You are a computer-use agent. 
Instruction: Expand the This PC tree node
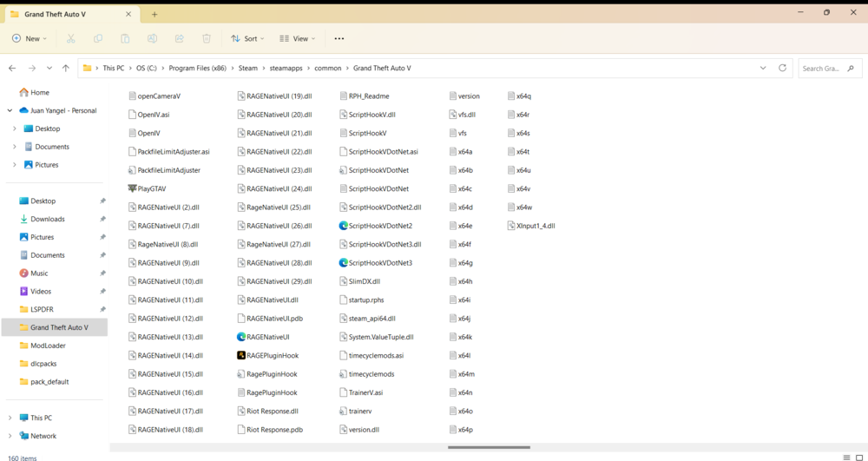(10, 418)
